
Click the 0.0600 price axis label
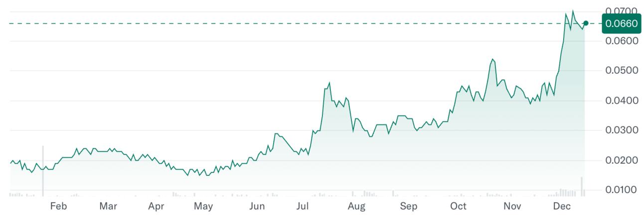point(621,41)
